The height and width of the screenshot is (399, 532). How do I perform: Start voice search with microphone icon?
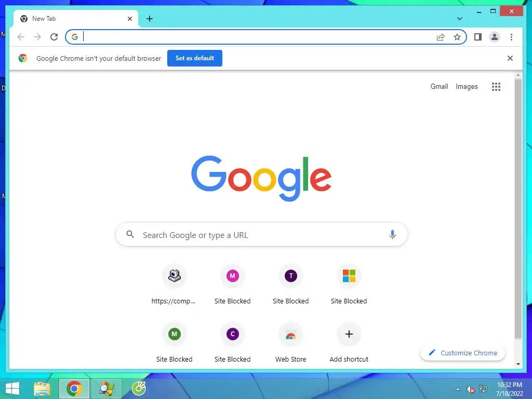[x=392, y=234]
